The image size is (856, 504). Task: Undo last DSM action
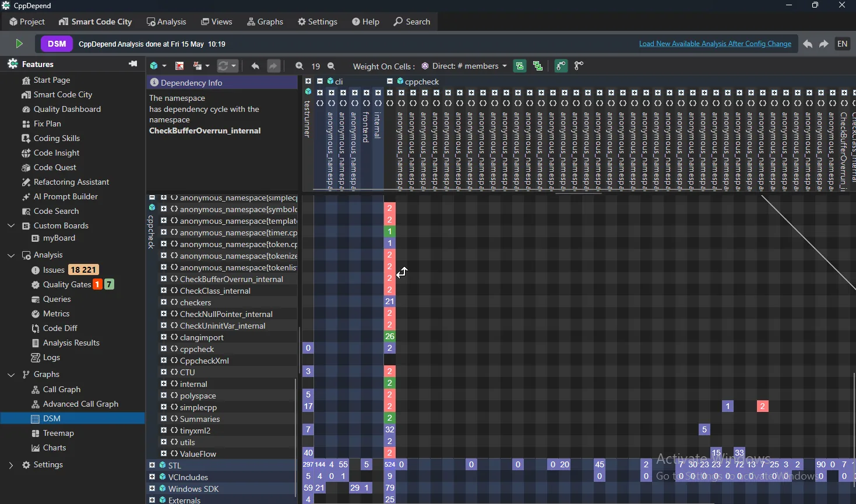click(x=255, y=66)
